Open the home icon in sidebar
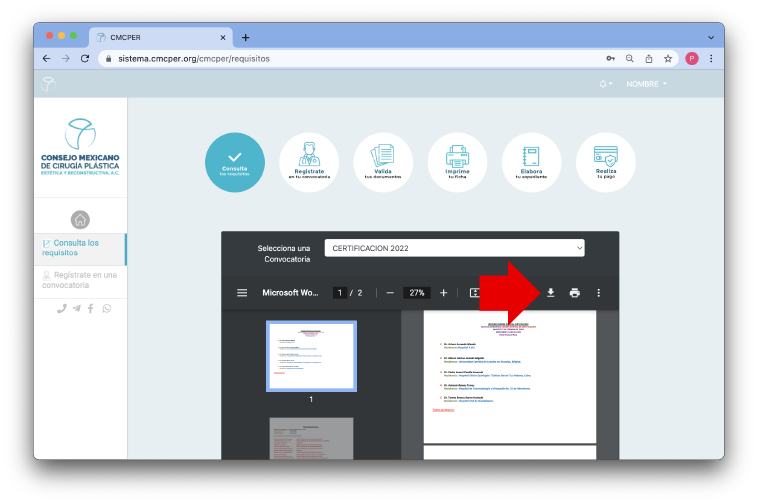 [x=80, y=220]
